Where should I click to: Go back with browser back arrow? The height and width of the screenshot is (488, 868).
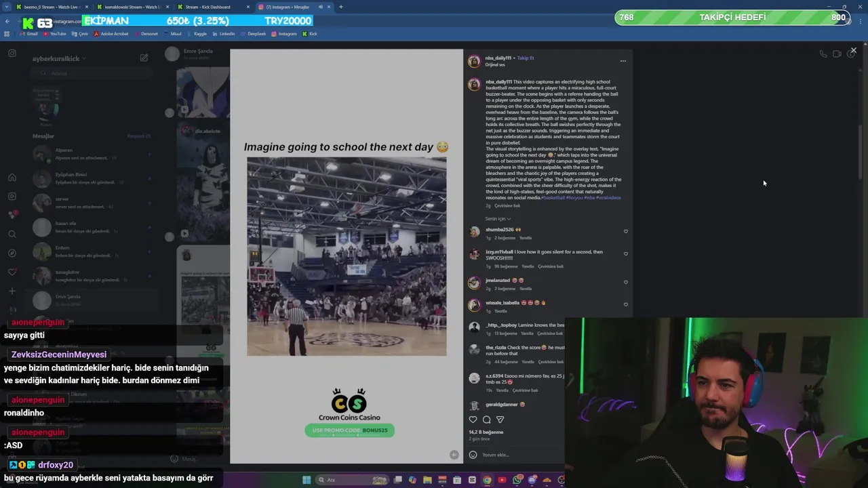coord(7,21)
